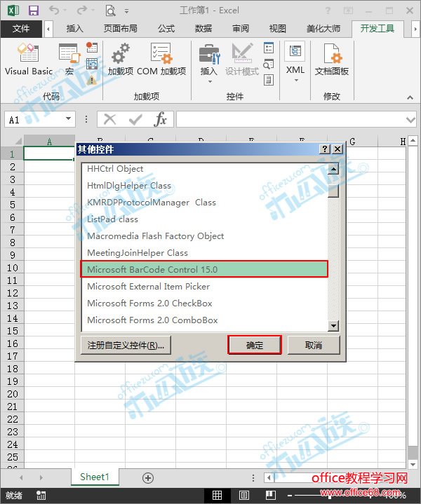Open the 文档面板 document panel
421x504 pixels.
tap(331, 60)
